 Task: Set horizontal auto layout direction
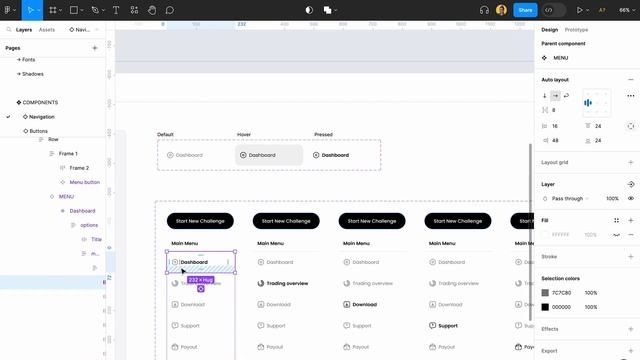tap(555, 96)
